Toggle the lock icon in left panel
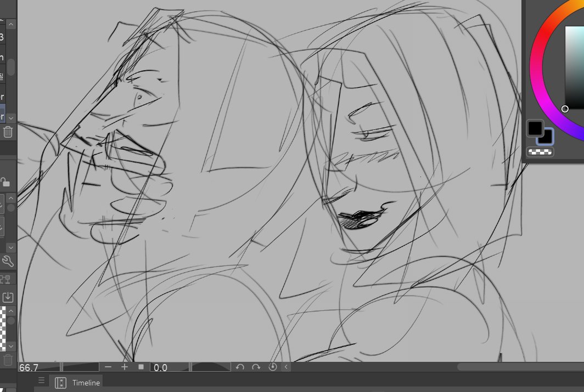Screen dimensions: 584x392 click(5, 182)
